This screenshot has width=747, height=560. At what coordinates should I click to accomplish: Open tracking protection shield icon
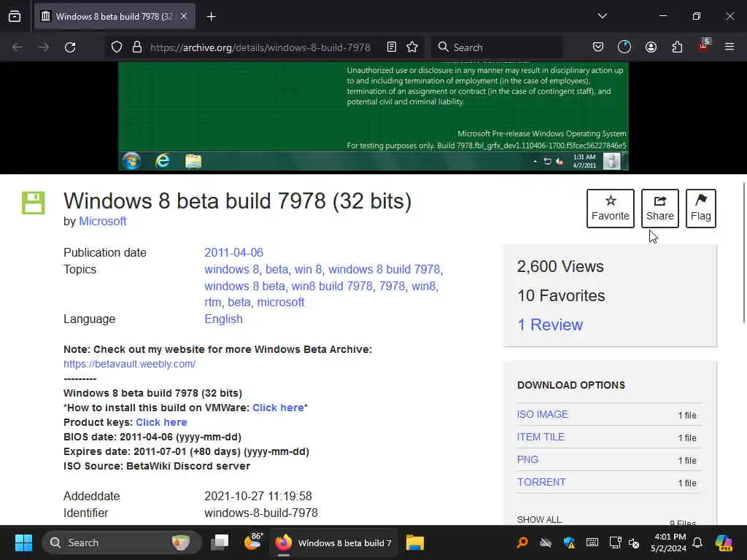tap(117, 47)
